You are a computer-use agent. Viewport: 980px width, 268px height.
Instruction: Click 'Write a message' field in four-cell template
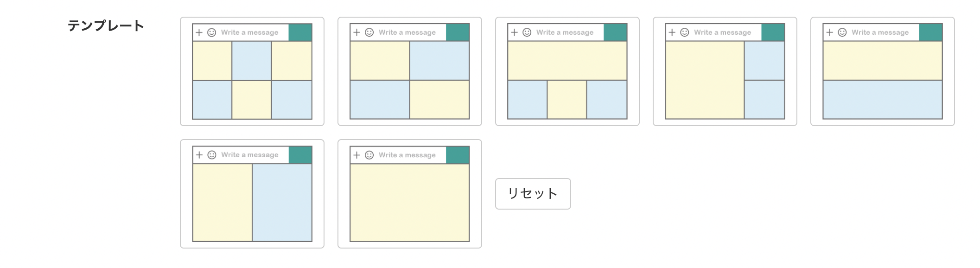(x=407, y=32)
